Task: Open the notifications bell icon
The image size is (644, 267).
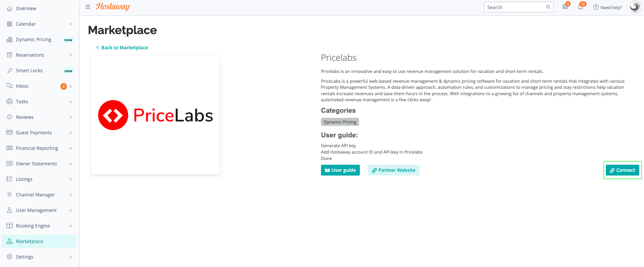Action: pos(580,7)
